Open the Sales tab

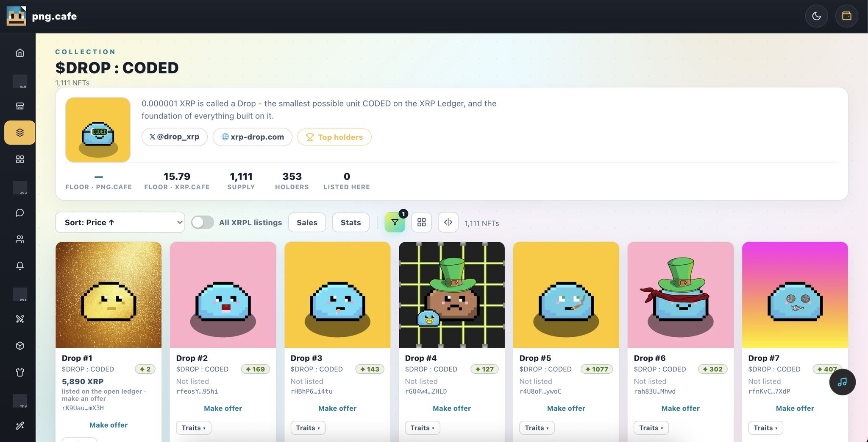[x=307, y=222]
